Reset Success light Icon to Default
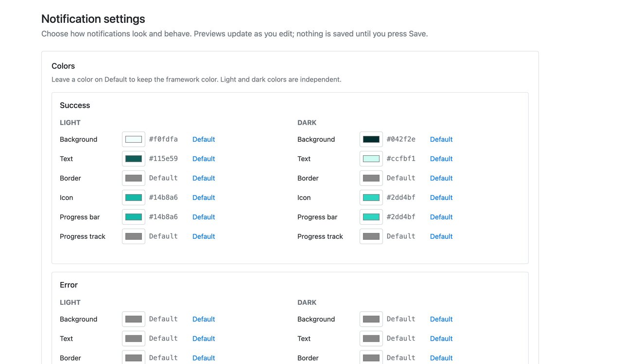This screenshot has height=364, width=622. (x=204, y=198)
